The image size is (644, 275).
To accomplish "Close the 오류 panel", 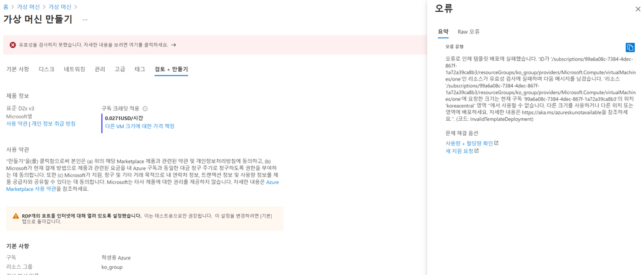I will pyautogui.click(x=638, y=9).
